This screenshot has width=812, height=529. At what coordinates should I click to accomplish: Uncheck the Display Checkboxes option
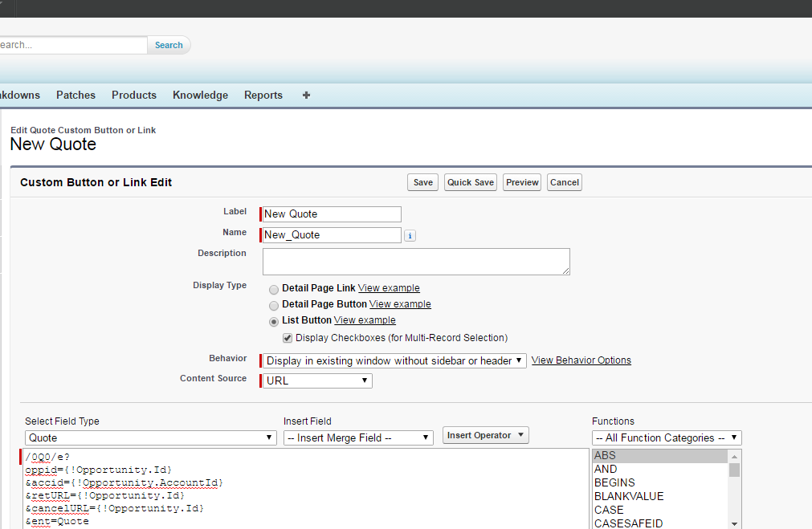[x=288, y=338]
